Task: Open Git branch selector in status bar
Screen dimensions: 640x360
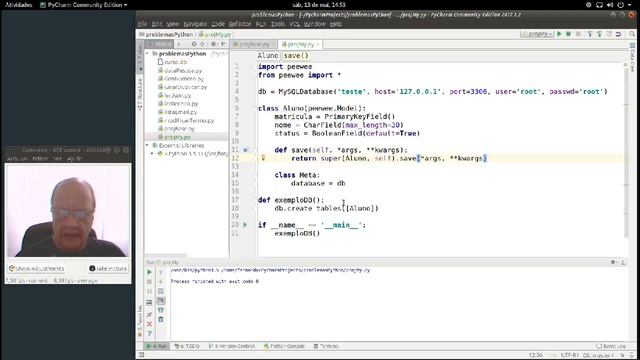Action: (x=598, y=355)
